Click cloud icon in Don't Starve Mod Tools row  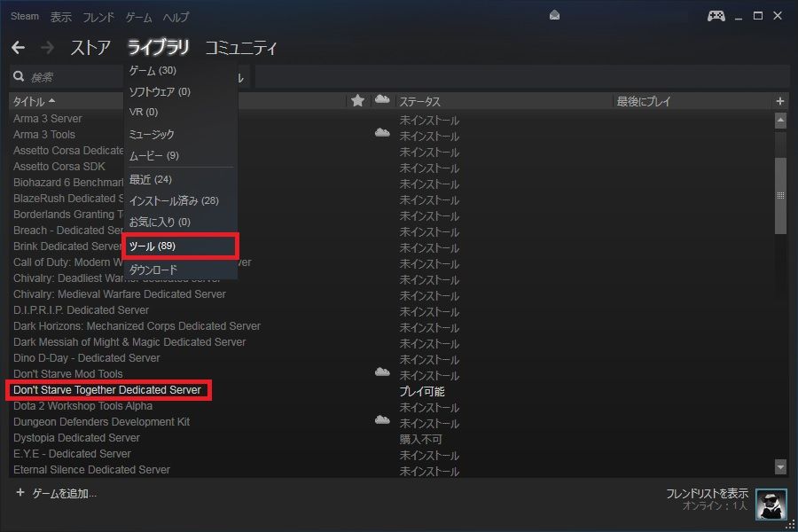click(382, 372)
